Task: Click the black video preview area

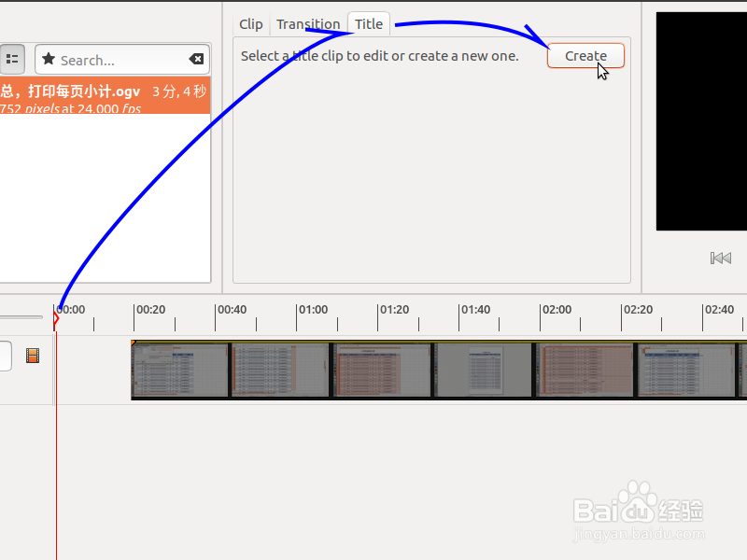Action: [701, 121]
